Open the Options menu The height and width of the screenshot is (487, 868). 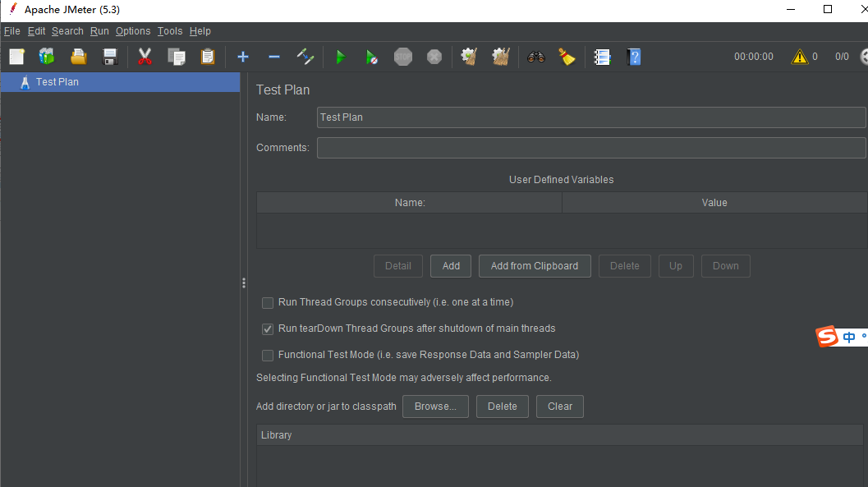point(133,31)
